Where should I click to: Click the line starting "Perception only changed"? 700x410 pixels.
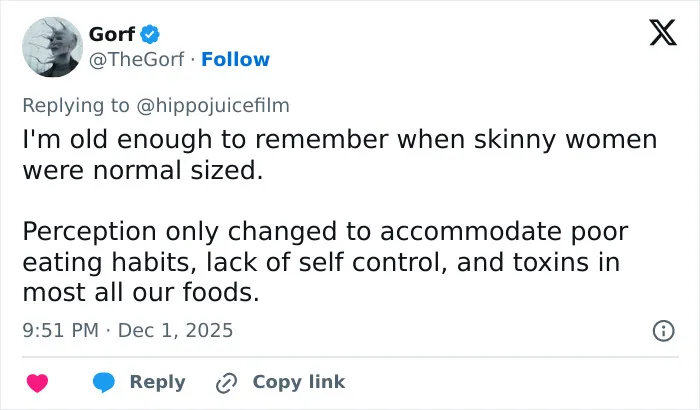325,231
